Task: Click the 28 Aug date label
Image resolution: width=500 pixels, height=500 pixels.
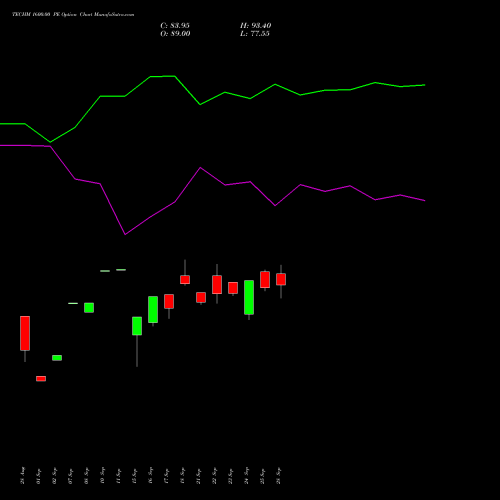Action: 22,476
